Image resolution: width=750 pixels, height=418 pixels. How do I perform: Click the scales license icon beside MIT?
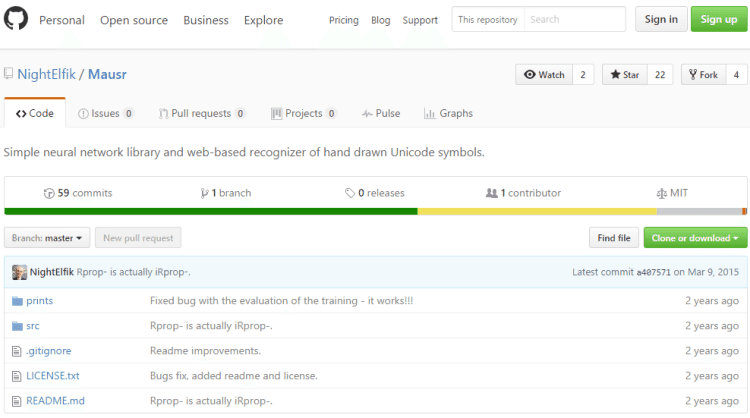coord(661,193)
